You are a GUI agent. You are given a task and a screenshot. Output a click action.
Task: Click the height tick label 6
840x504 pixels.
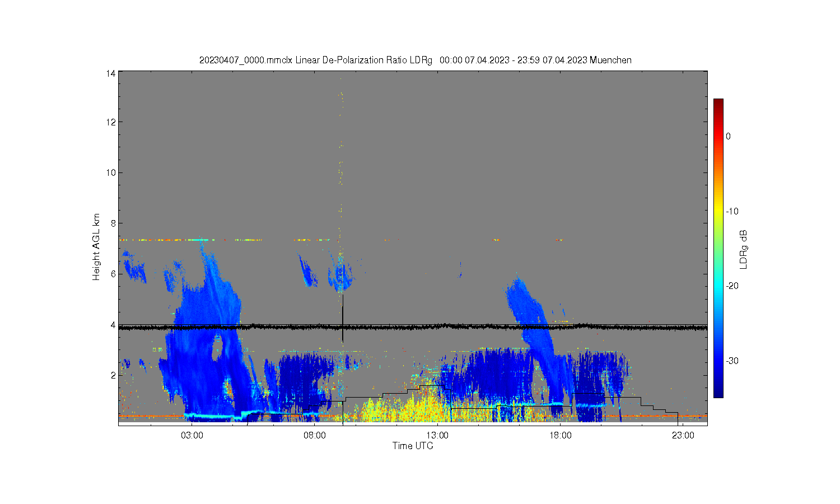(x=113, y=274)
